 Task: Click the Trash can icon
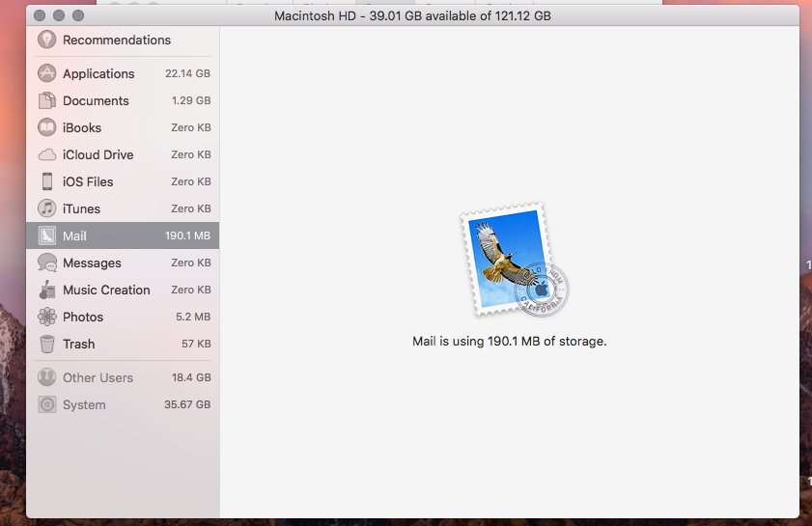46,344
